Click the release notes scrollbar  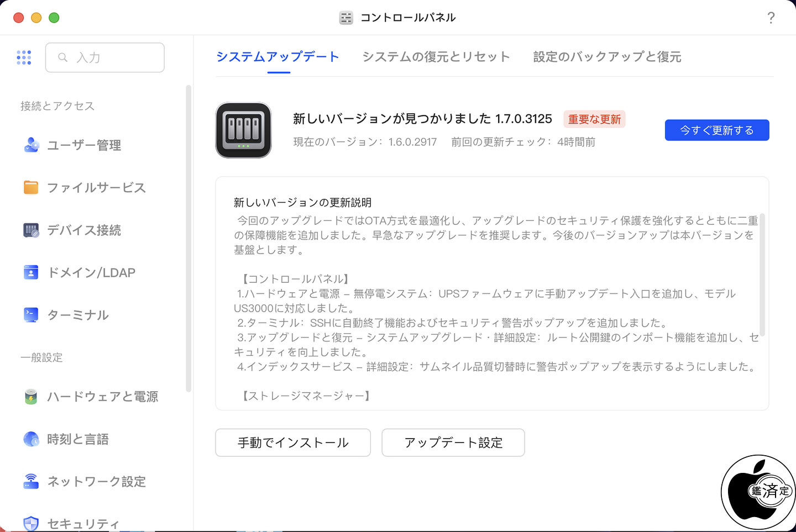coord(762,275)
